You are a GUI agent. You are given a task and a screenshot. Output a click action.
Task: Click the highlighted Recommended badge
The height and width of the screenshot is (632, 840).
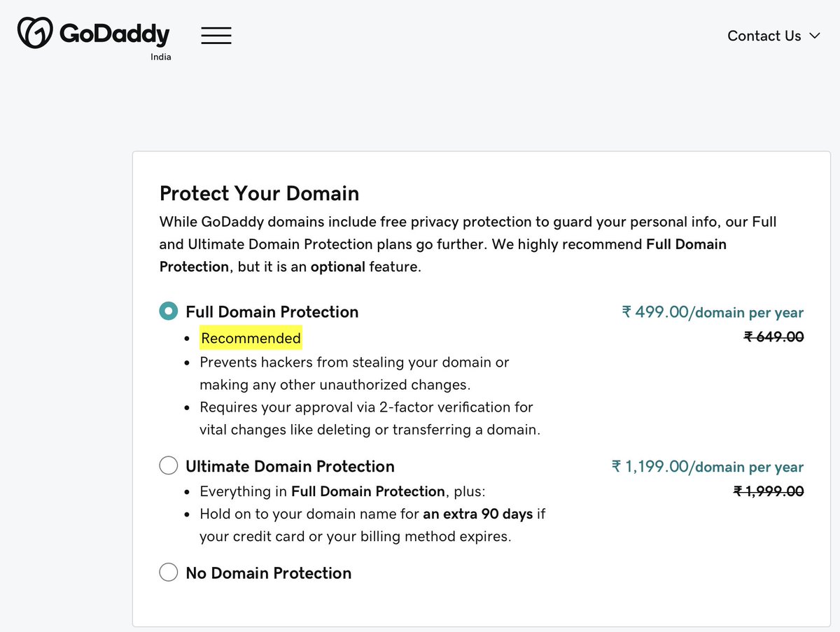[251, 338]
